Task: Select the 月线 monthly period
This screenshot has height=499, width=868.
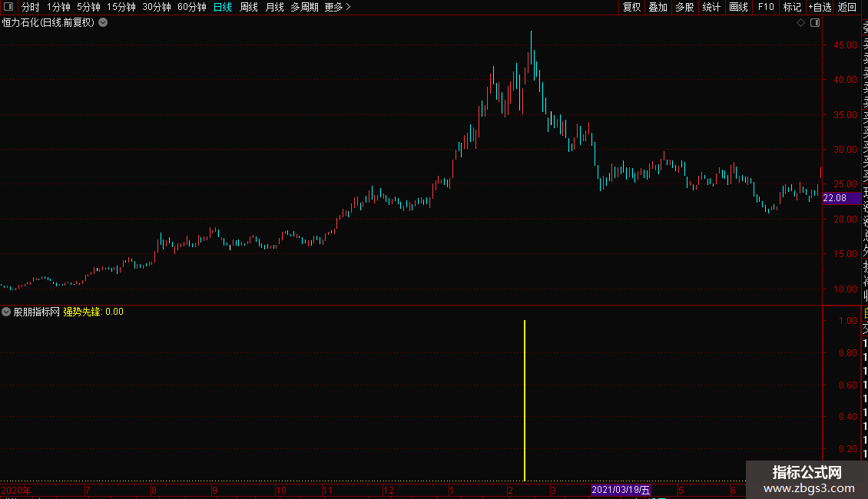Action: (274, 7)
